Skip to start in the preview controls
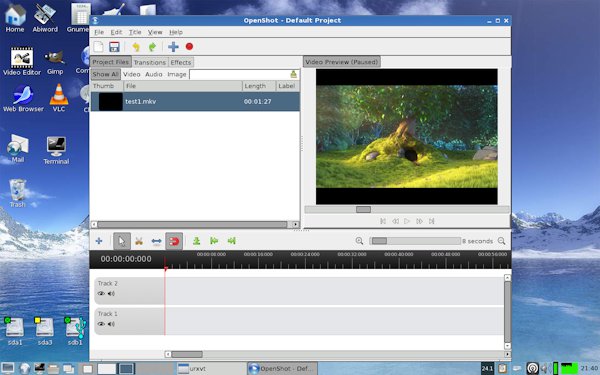 click(x=383, y=221)
